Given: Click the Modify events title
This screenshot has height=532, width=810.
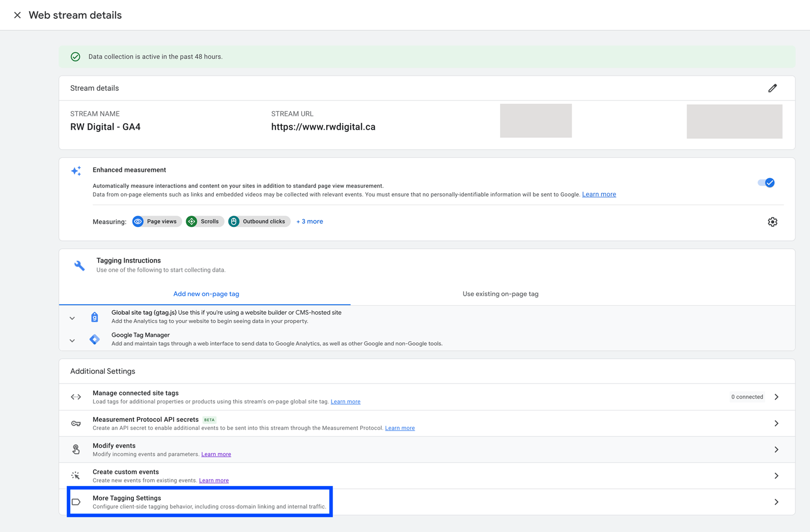Looking at the screenshot, I should click(114, 446).
